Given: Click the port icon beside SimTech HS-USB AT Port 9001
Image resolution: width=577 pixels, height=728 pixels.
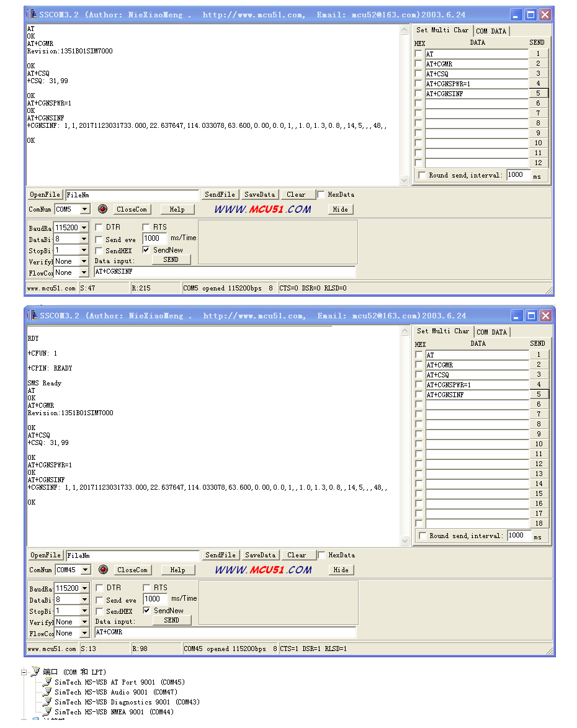Looking at the screenshot, I should coord(47,682).
